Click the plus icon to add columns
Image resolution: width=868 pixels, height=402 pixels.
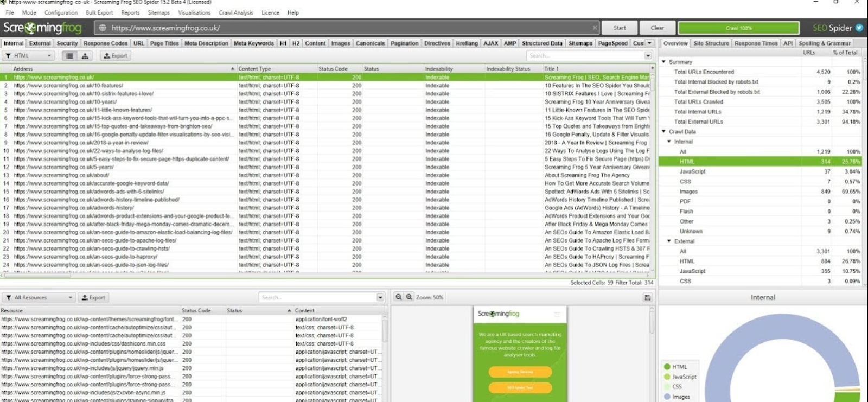tap(652, 69)
